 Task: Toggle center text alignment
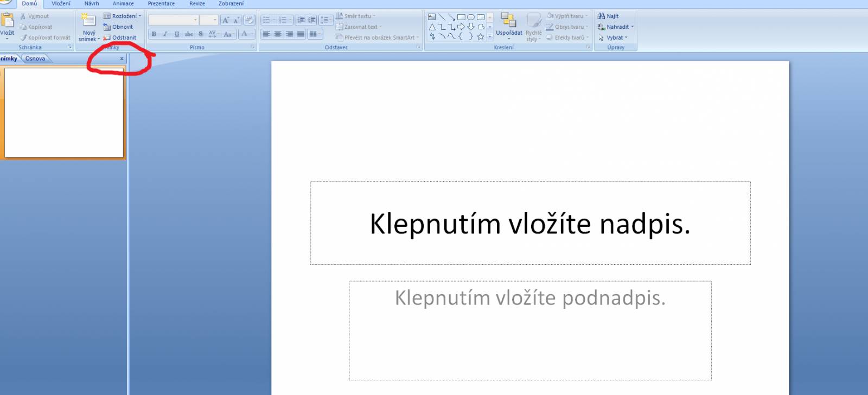278,34
